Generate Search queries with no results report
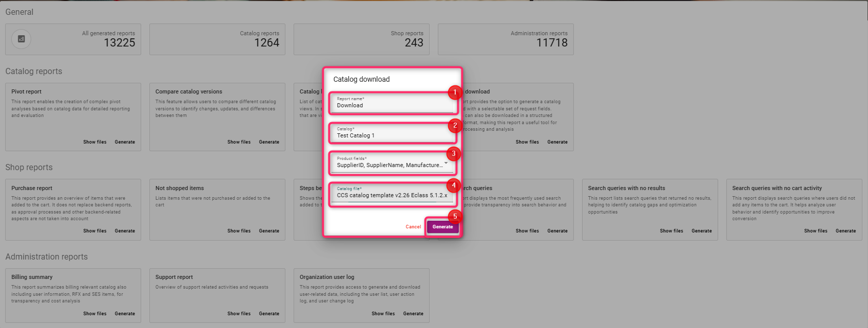Viewport: 868px width, 328px height. click(701, 231)
